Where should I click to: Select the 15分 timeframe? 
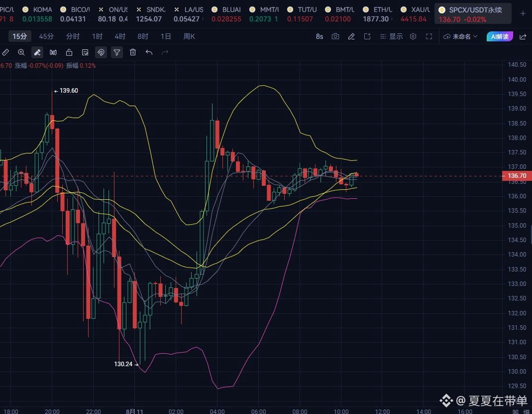tap(20, 36)
